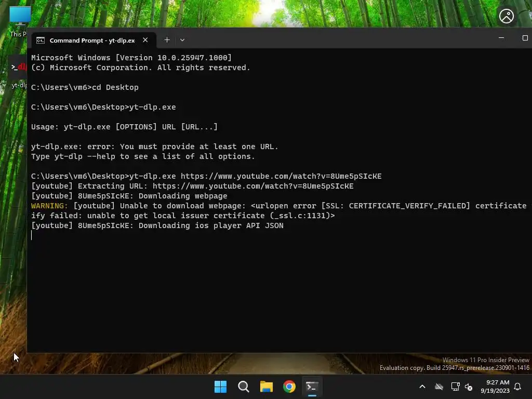The height and width of the screenshot is (399, 532).
Task: Select the This PC desktop icon
Action: tap(19, 22)
